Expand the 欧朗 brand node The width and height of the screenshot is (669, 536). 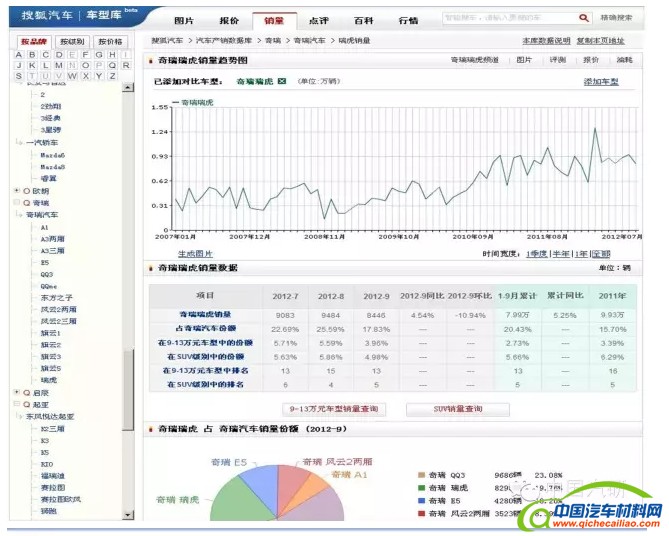pyautogui.click(x=17, y=190)
